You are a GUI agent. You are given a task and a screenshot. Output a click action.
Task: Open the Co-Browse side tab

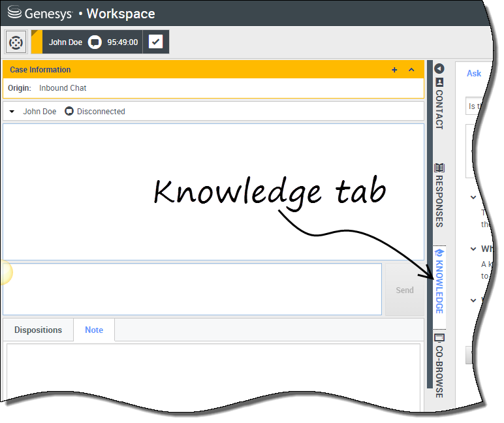point(439,366)
